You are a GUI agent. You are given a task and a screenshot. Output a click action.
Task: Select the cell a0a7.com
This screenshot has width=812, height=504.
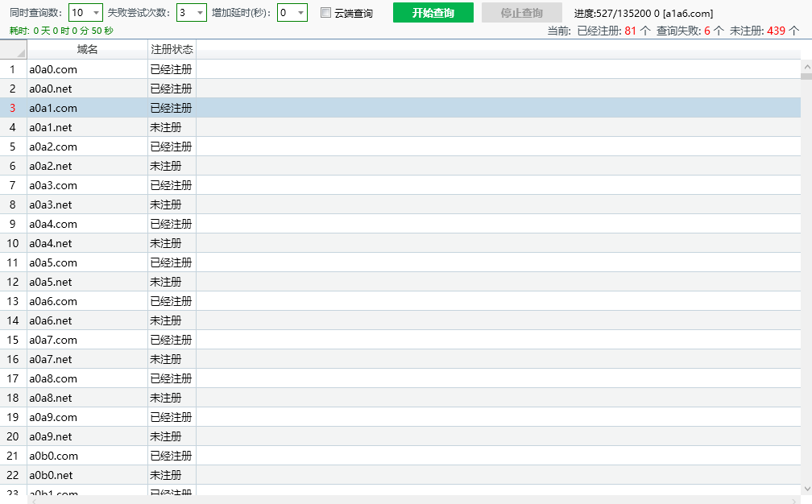coord(87,340)
